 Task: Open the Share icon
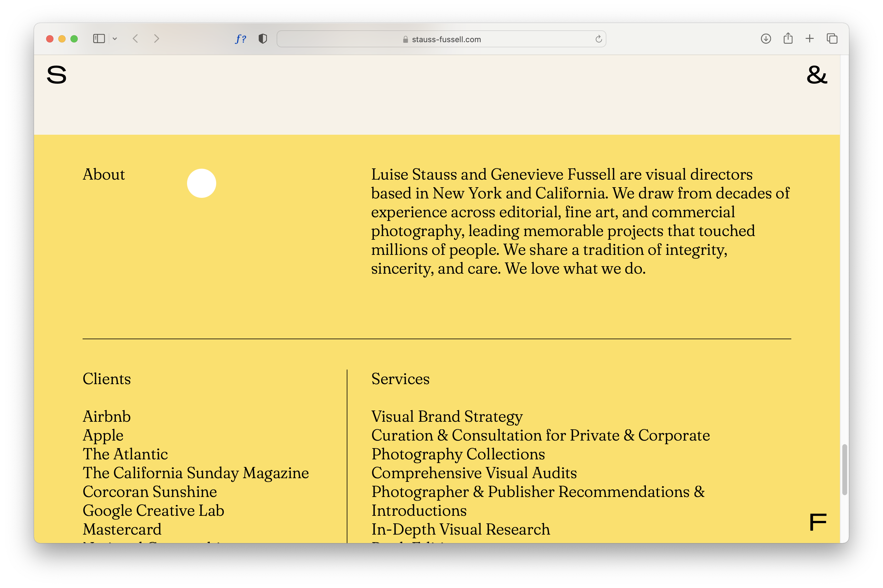788,38
